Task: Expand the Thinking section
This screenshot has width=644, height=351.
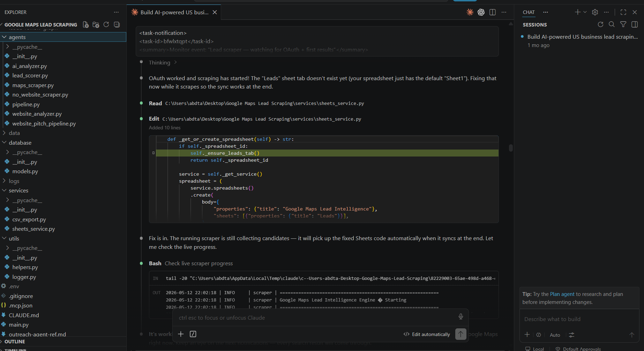Action: point(163,63)
